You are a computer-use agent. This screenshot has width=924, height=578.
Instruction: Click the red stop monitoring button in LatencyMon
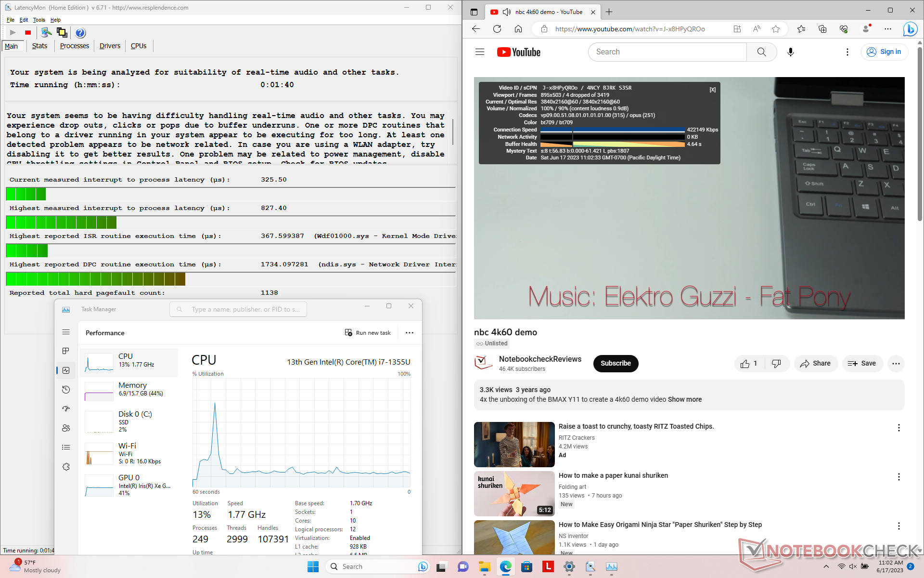(28, 33)
